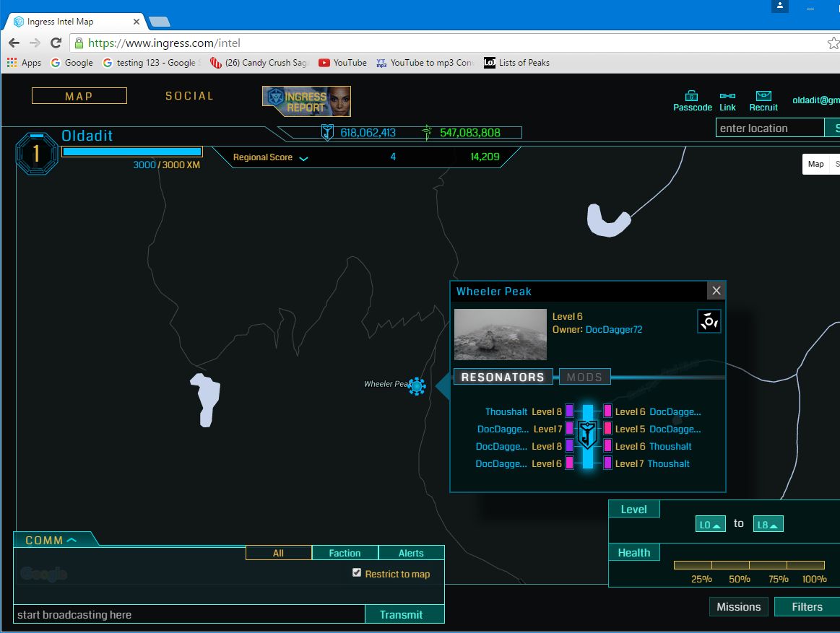840x633 pixels.
Task: Open the YouTube bookmark
Action: click(x=342, y=63)
